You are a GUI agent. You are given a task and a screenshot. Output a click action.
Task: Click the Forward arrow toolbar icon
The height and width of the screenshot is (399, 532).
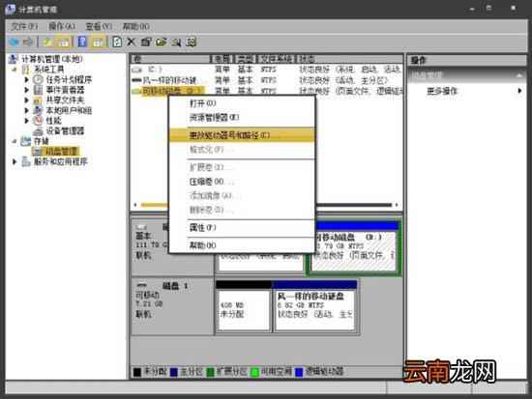coord(28,43)
